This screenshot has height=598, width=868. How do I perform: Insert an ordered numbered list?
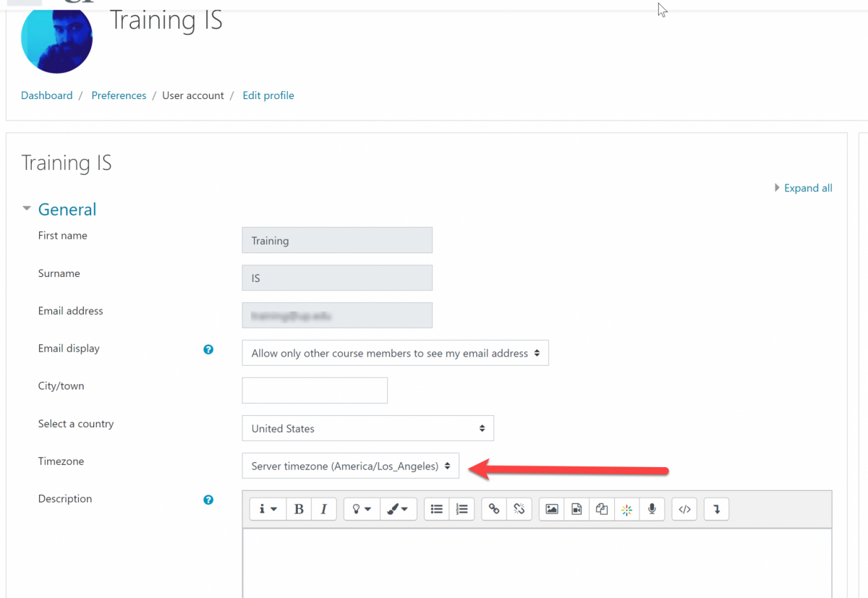[x=461, y=509]
